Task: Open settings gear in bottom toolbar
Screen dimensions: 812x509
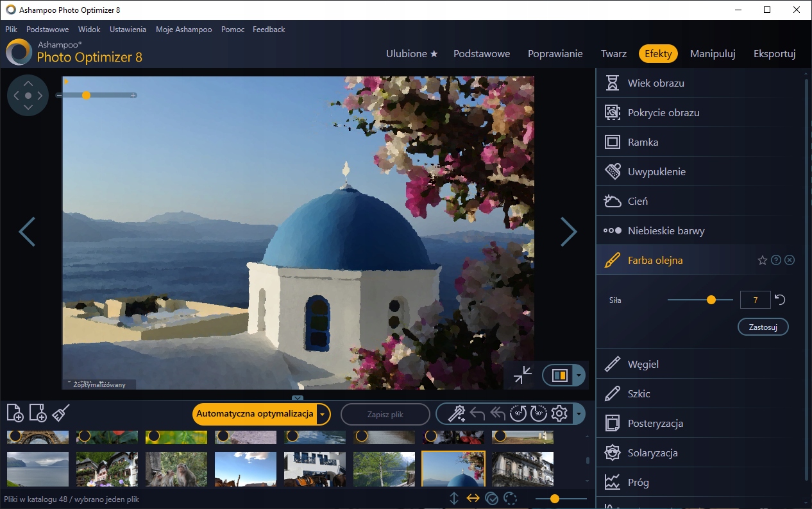Action: coord(559,413)
